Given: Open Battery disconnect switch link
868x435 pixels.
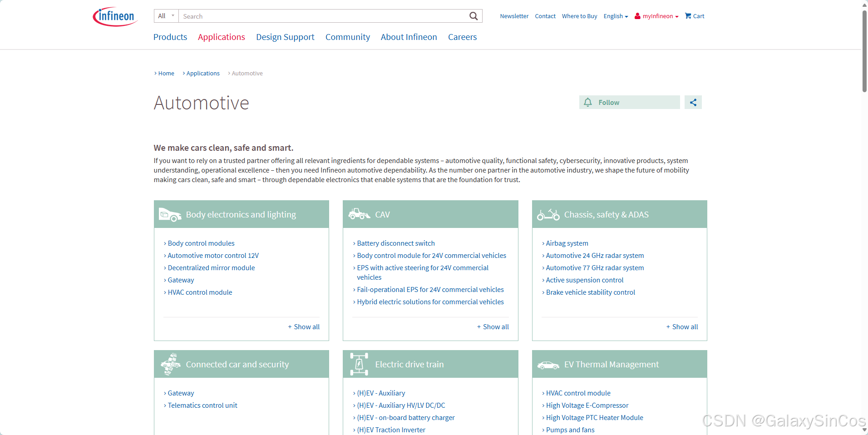Looking at the screenshot, I should 396,243.
